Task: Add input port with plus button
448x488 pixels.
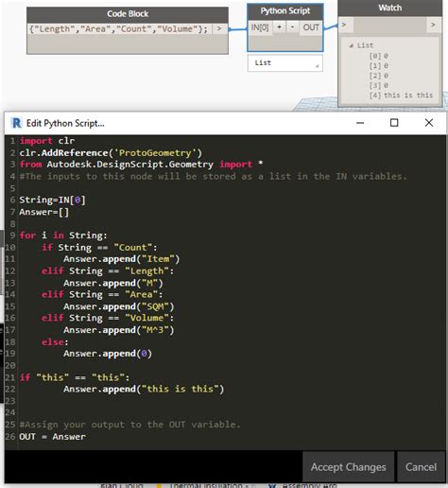Action: (x=279, y=27)
